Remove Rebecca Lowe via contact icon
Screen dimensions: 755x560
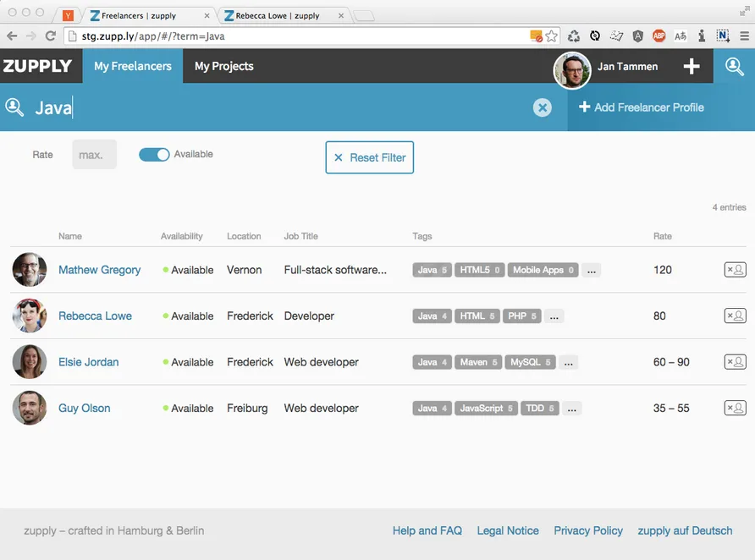point(736,316)
